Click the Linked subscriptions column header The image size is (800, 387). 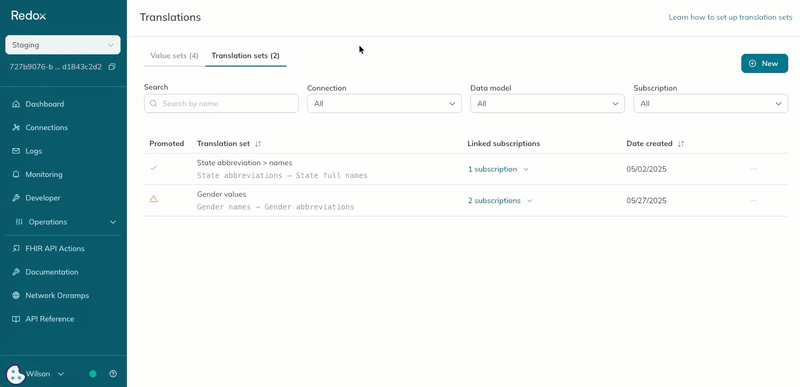pos(504,144)
